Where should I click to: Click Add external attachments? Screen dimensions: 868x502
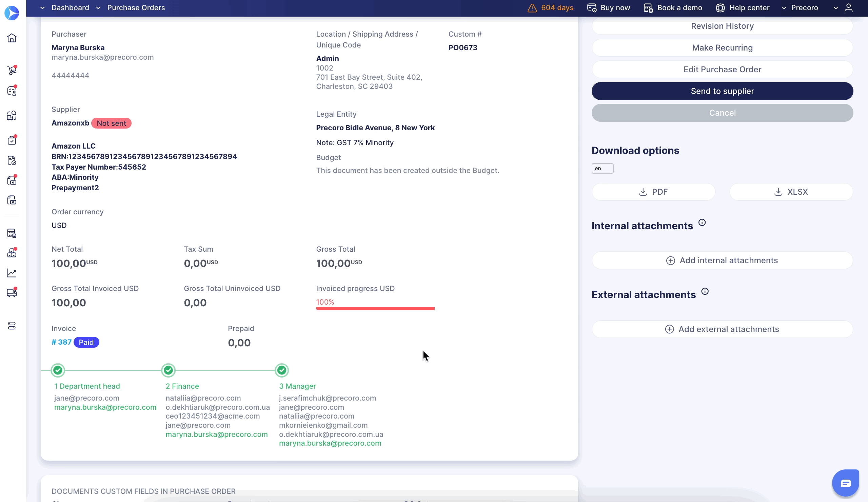(x=722, y=329)
